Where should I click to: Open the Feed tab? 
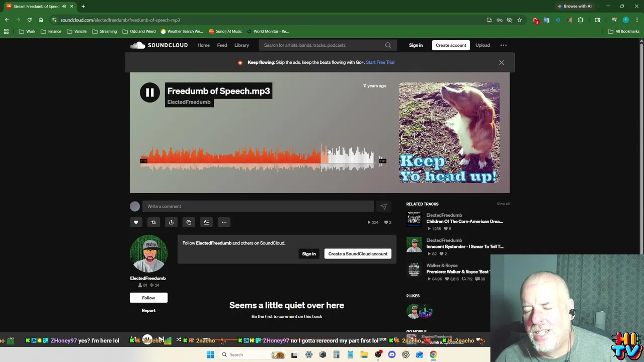click(x=222, y=45)
